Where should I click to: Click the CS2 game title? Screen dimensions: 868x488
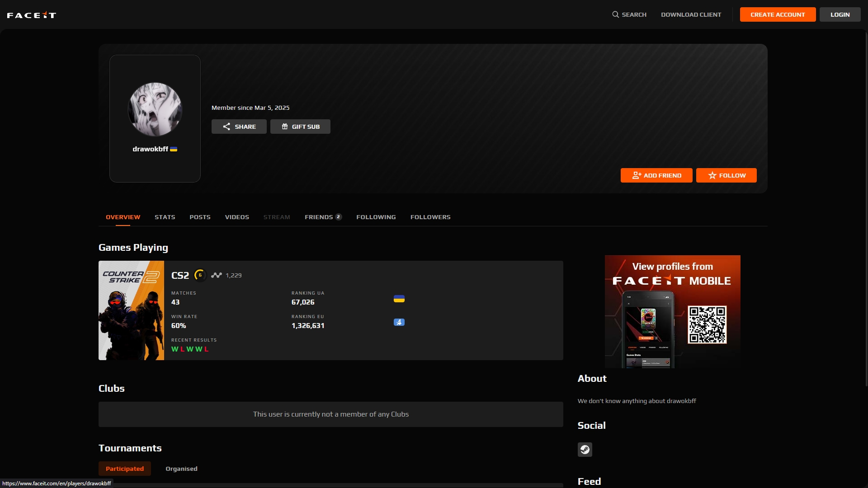pos(180,275)
